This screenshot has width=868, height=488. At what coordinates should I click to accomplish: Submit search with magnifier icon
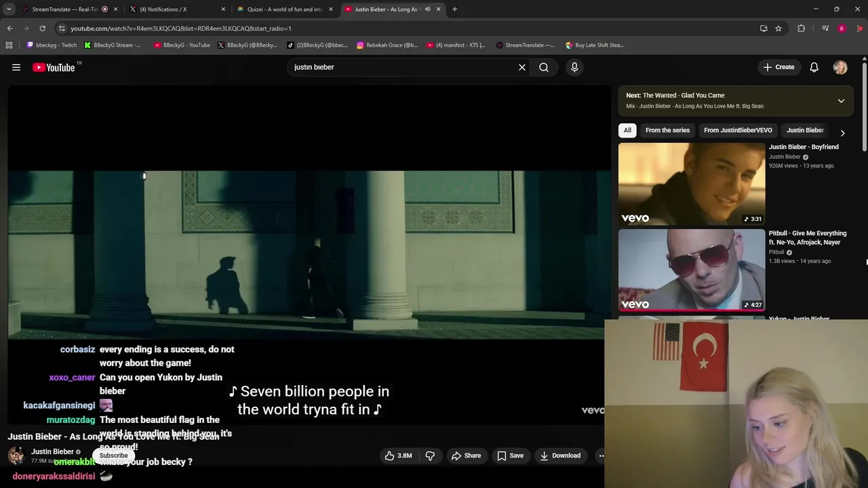coord(544,67)
